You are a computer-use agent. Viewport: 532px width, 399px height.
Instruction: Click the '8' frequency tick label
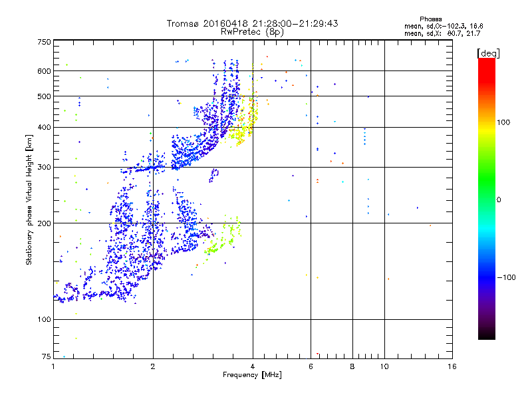click(352, 366)
